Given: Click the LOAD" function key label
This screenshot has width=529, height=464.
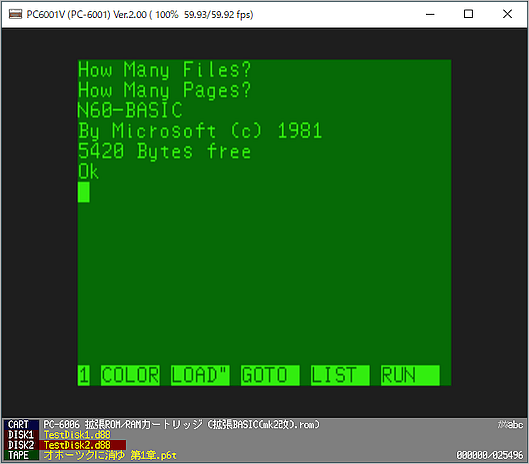Looking at the screenshot, I should [200, 375].
